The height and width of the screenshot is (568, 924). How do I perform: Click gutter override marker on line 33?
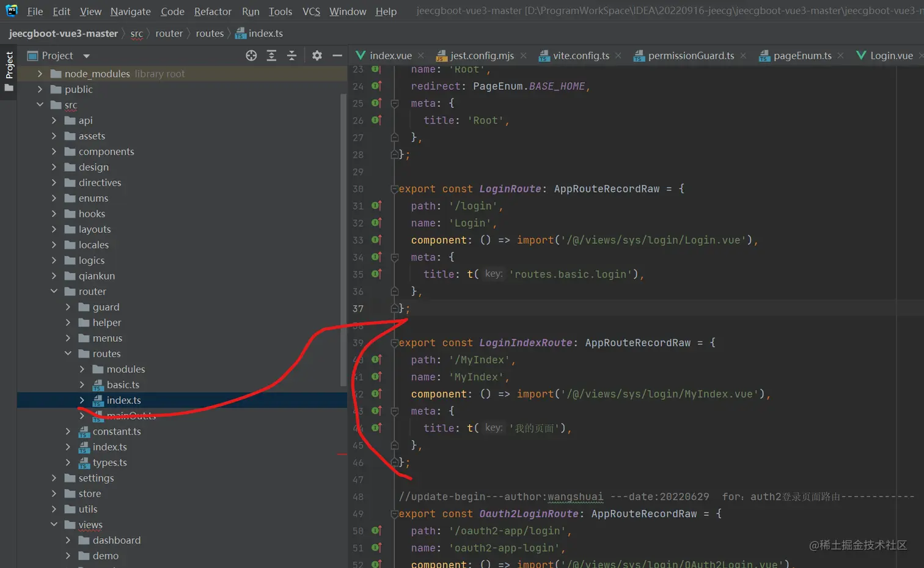pyautogui.click(x=376, y=240)
